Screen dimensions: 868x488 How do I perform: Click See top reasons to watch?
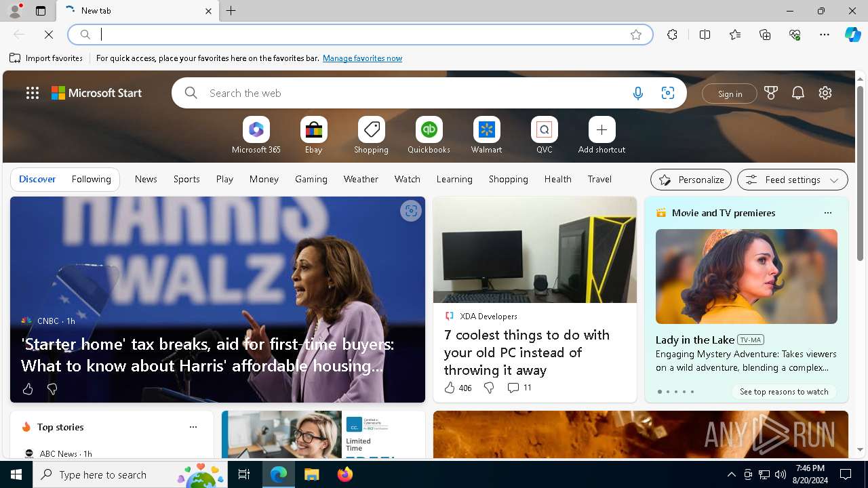[784, 392]
